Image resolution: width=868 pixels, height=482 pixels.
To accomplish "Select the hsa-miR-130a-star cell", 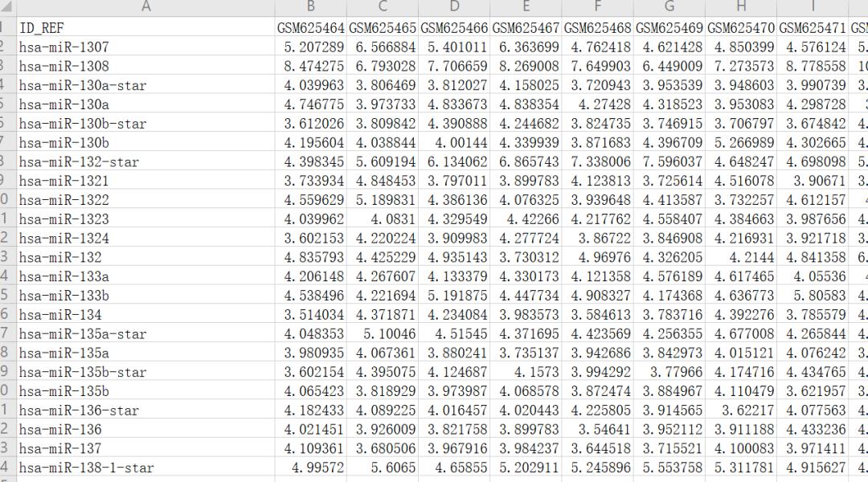I will tap(145, 85).
